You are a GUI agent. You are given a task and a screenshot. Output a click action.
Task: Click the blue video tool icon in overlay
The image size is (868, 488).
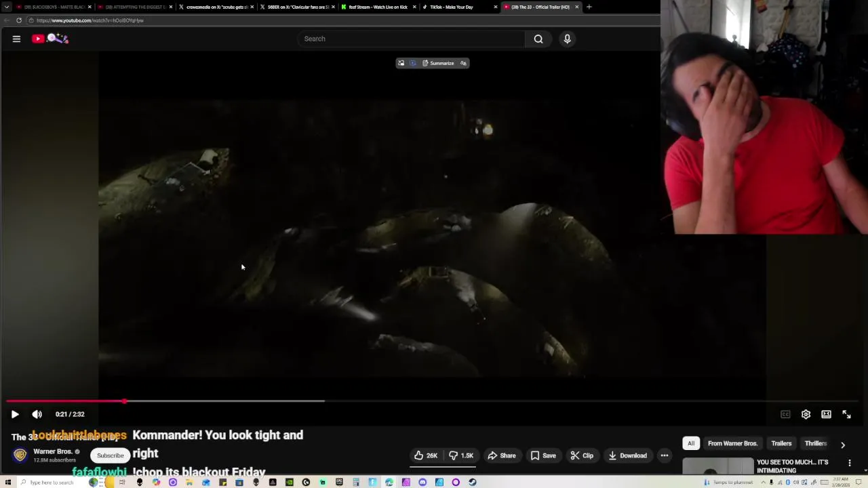412,63
